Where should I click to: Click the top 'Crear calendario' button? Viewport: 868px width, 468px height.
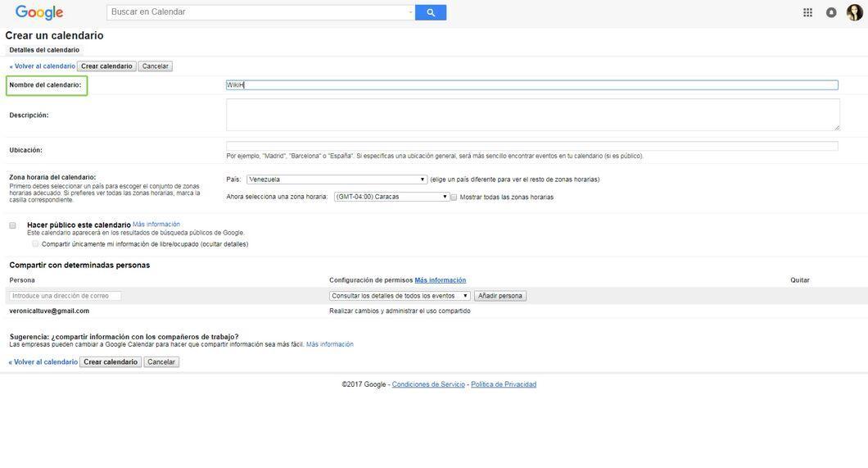click(x=106, y=66)
